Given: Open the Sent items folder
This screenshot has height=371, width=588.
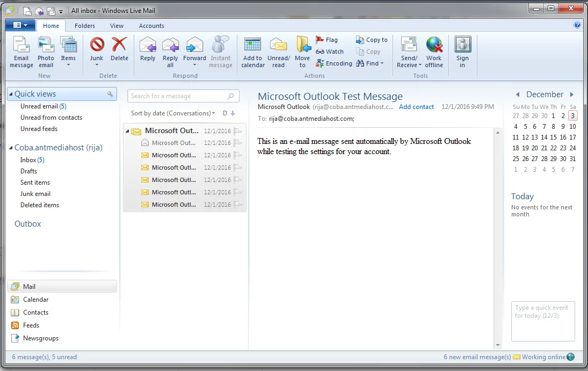Looking at the screenshot, I should click(x=35, y=183).
